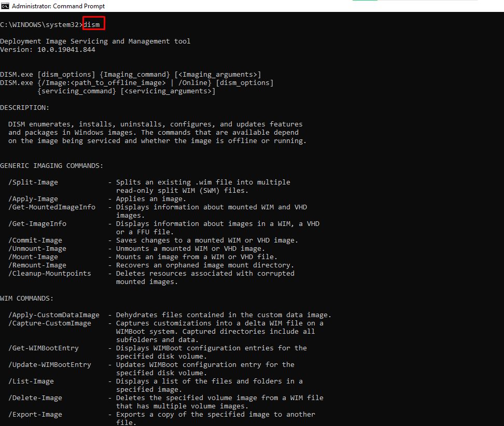Screen dimensions: 504x426
Task: Click the /Get-WIMBootEntry command entry
Action: [x=44, y=348]
